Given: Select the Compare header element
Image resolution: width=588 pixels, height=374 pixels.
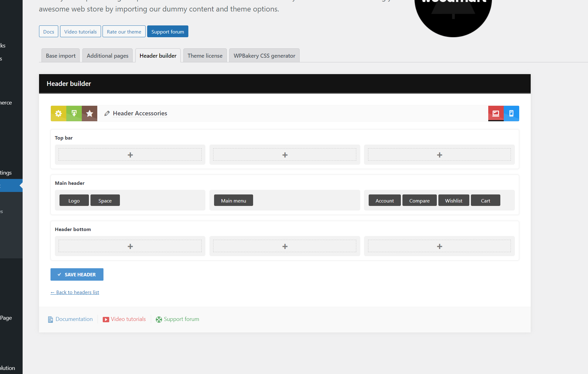Looking at the screenshot, I should click(x=419, y=200).
